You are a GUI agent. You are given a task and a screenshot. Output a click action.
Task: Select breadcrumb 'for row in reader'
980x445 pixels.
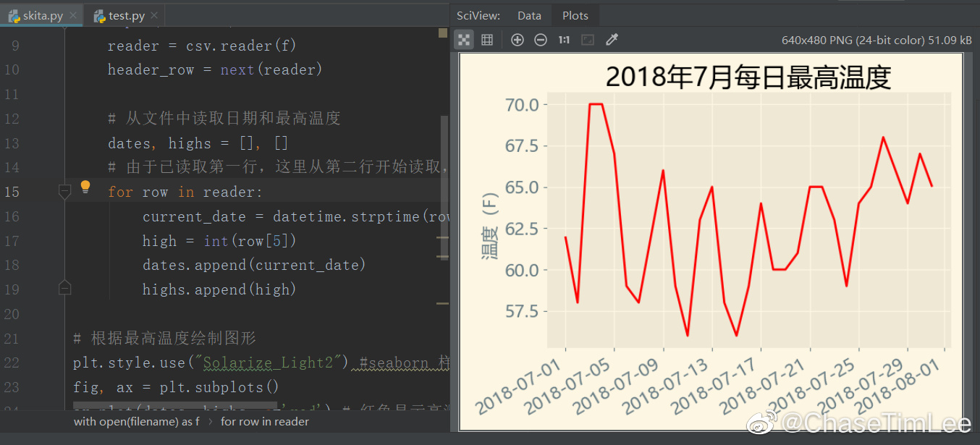click(265, 421)
